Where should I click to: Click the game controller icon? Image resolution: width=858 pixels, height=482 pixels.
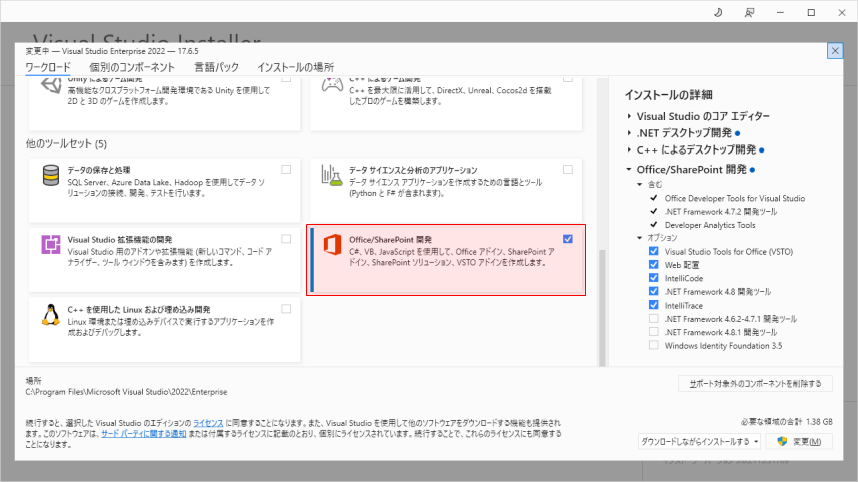pyautogui.click(x=332, y=85)
